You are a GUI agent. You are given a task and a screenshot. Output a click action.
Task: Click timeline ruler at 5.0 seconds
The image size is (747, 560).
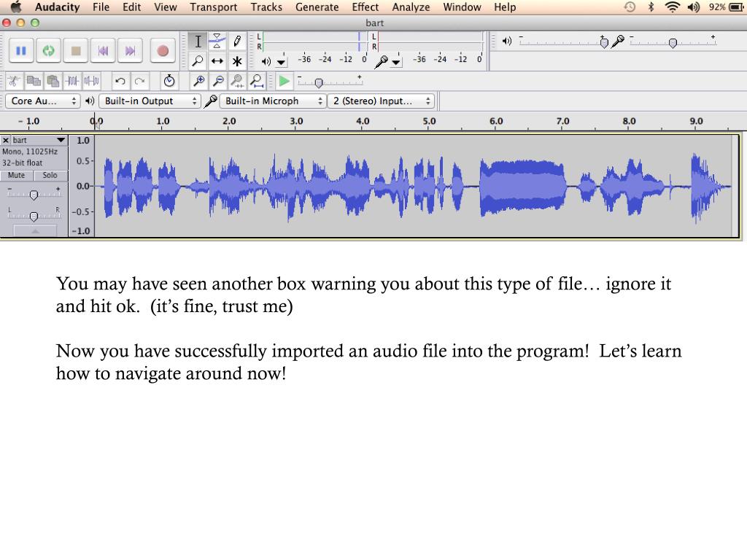[429, 122]
